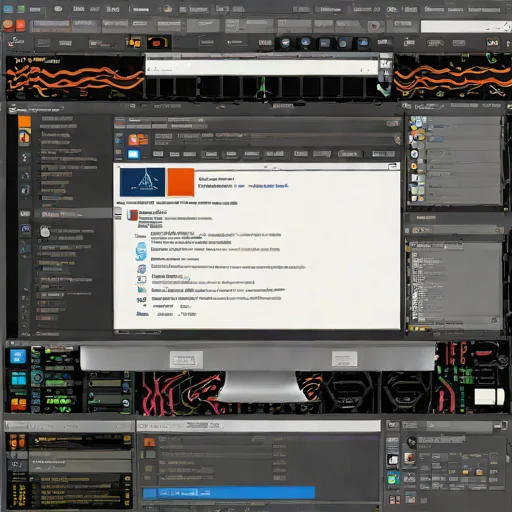Click the right white button on the silver bar
512x512 pixels.
click(344, 359)
